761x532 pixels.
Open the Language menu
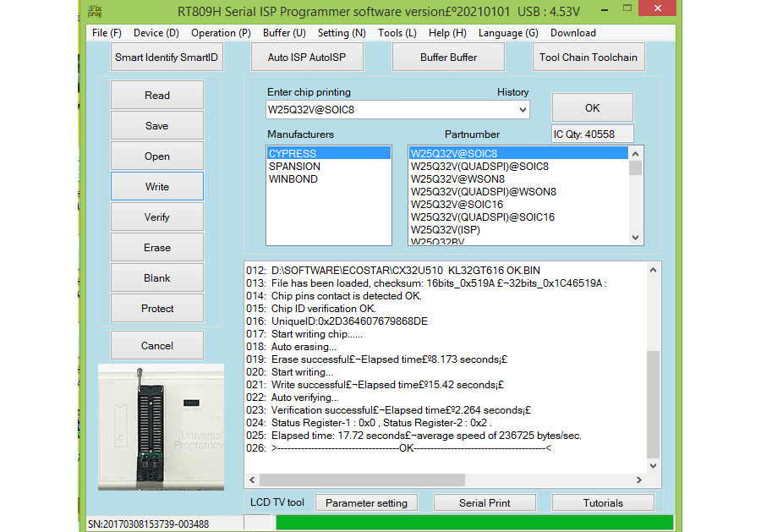[x=508, y=33]
